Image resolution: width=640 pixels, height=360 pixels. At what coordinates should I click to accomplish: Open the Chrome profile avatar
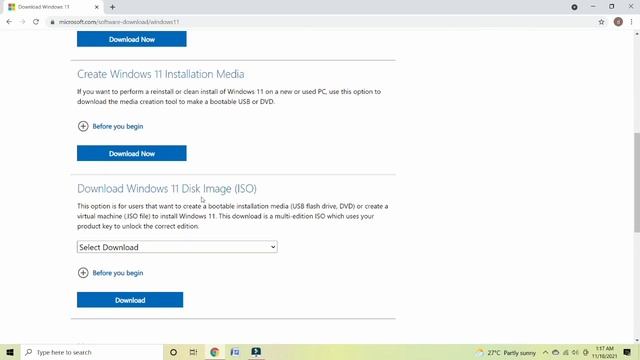(x=618, y=22)
